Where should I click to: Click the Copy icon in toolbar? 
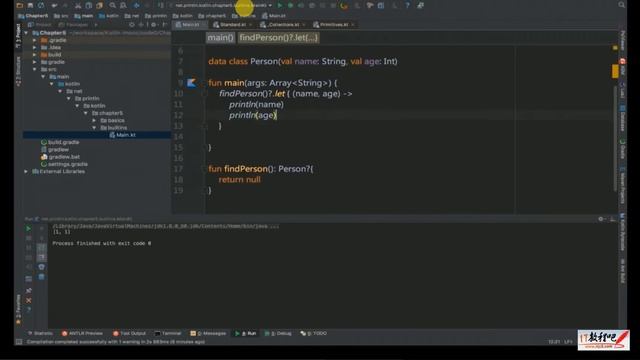pos(88,5)
